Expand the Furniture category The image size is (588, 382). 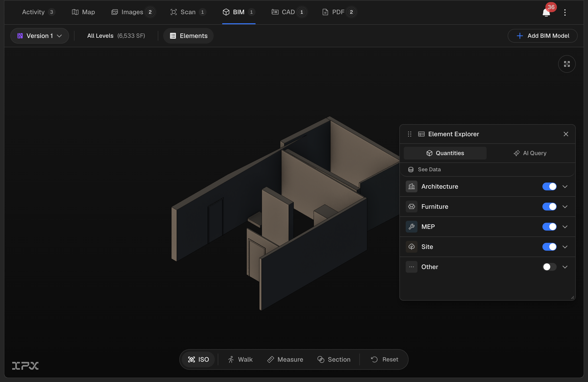[x=565, y=207]
